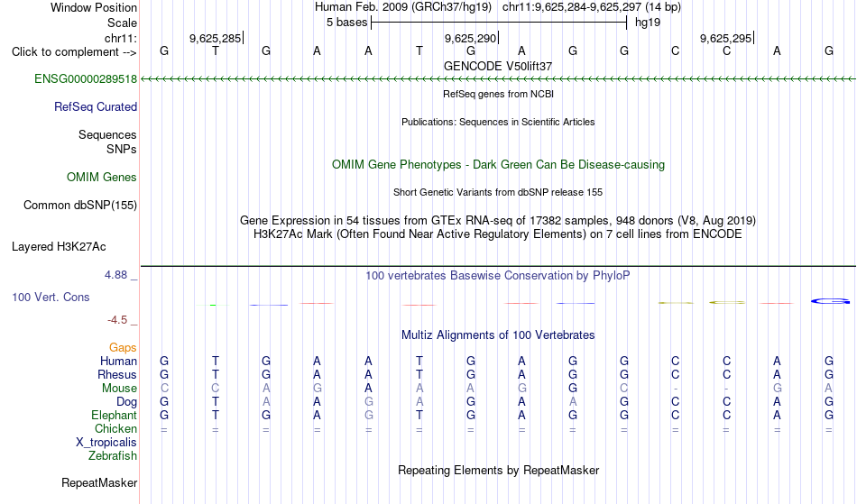
Task: Open the Common dbSNP(155) track label
Action: (x=80, y=206)
